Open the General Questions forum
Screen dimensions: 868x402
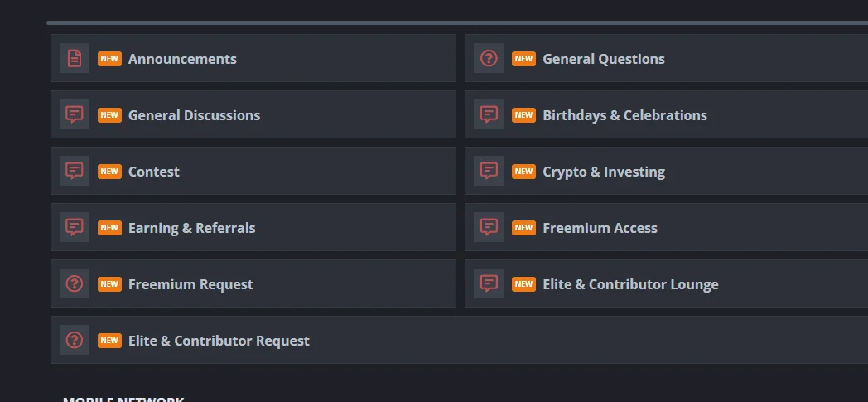pyautogui.click(x=604, y=59)
